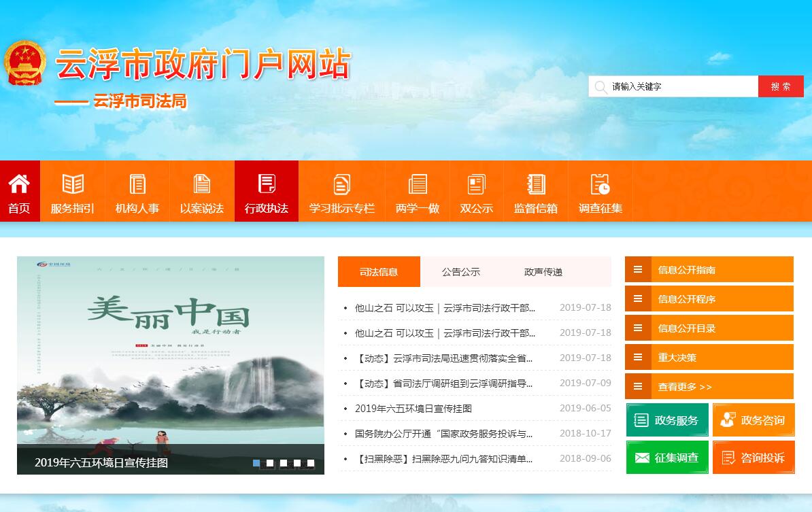Expand the 查看更多 >> menu item
The height and width of the screenshot is (512, 812).
709,386
